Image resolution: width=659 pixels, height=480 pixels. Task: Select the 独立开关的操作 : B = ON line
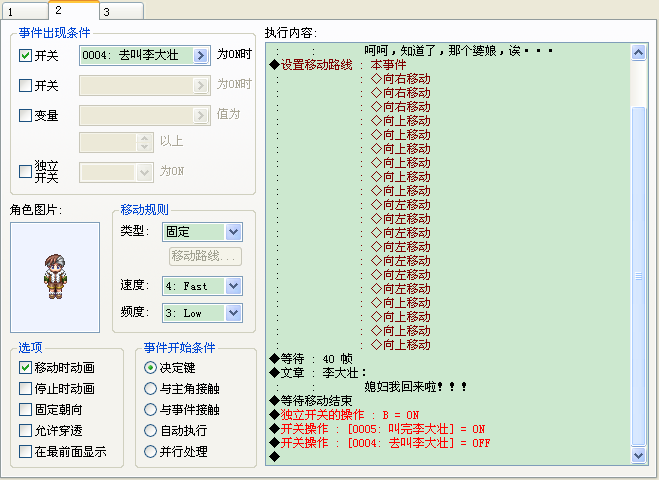point(448,415)
